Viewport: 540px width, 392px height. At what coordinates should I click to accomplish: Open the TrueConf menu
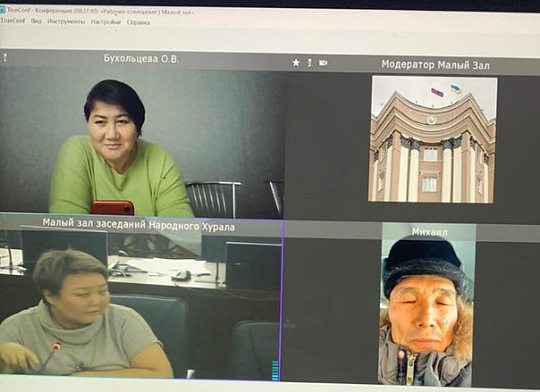pyautogui.click(x=12, y=21)
